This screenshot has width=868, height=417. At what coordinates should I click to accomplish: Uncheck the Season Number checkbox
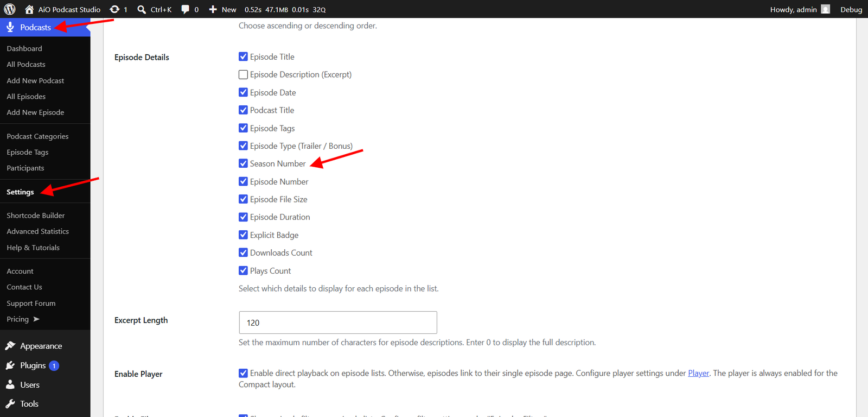tap(243, 163)
